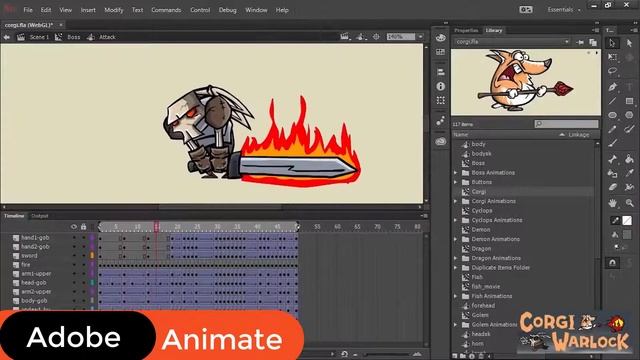This screenshot has width=640, height=360.
Task: Open the Color palette panel icon
Action: click(440, 38)
